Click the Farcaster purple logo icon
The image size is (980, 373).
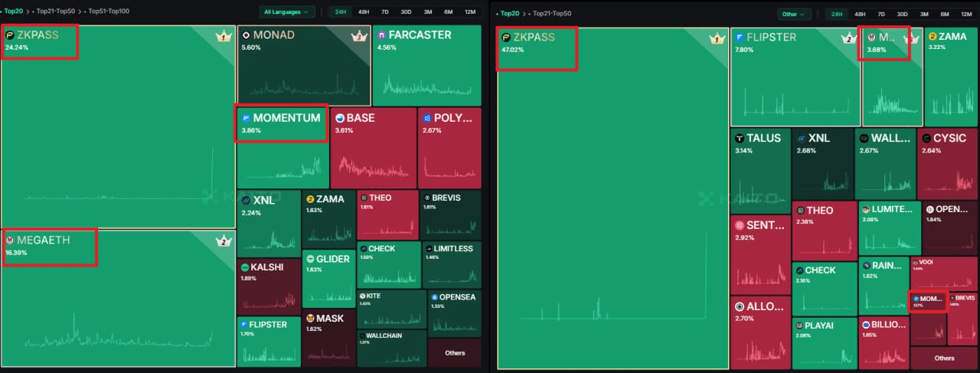pyautogui.click(x=381, y=35)
